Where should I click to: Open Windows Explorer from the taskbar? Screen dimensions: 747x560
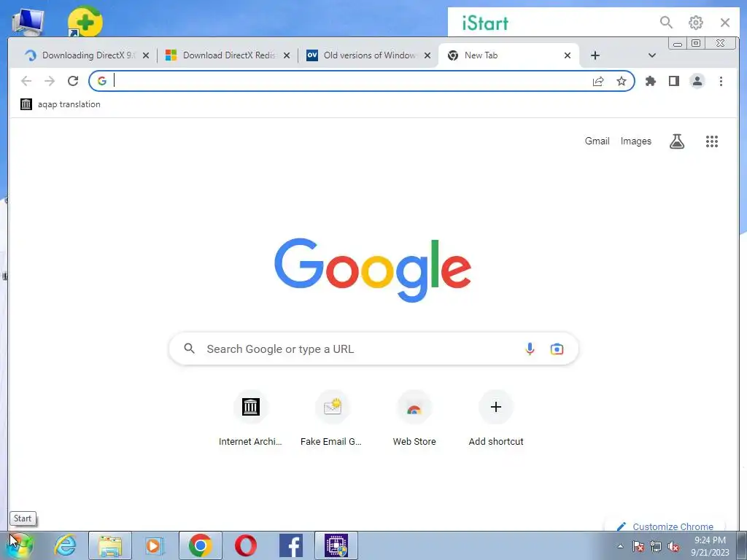point(110,545)
